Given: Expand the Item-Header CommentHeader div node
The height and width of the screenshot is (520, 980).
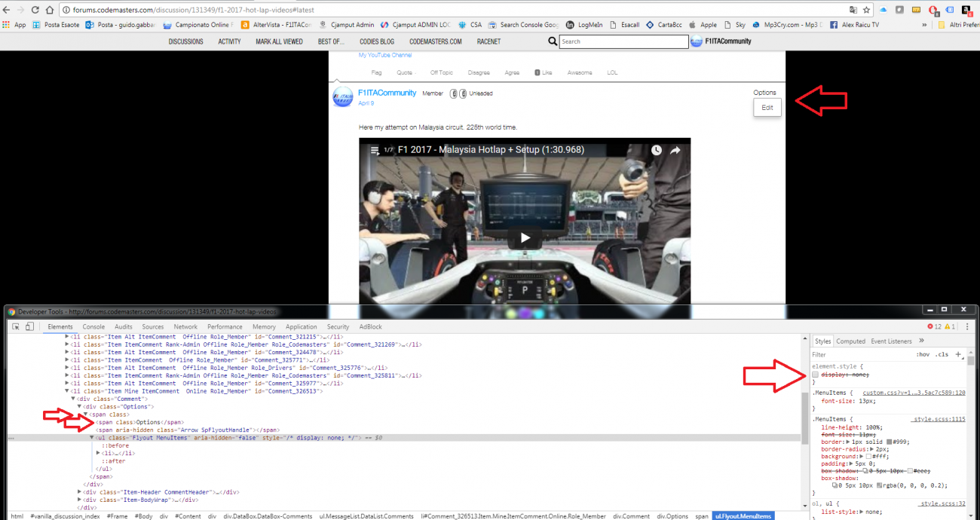Looking at the screenshot, I should tap(80, 491).
